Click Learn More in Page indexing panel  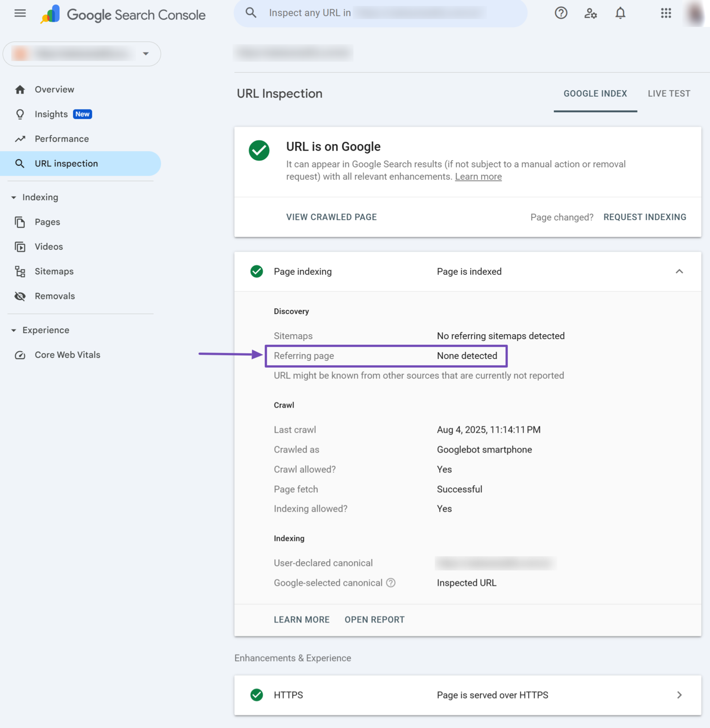(302, 620)
